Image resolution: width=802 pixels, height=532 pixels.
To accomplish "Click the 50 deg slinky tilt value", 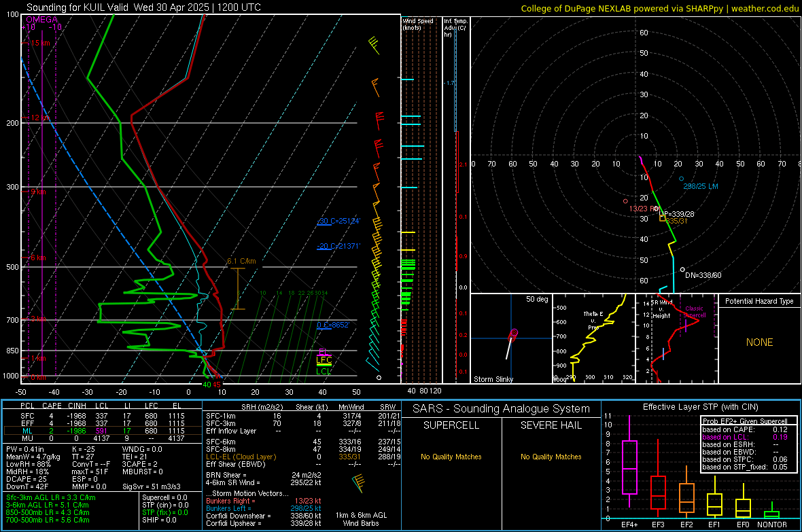I will click(536, 299).
